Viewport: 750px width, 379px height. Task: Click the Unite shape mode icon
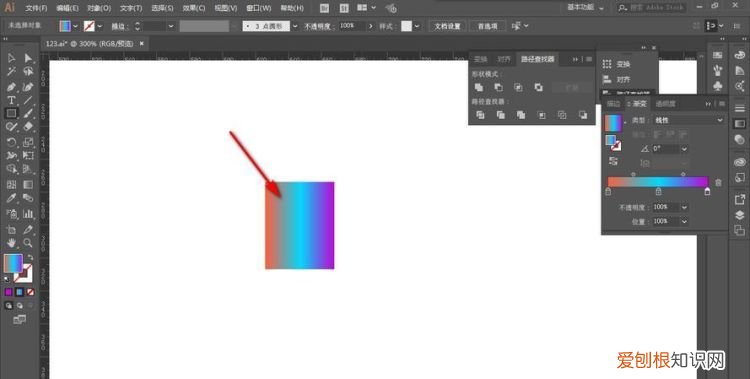(479, 88)
